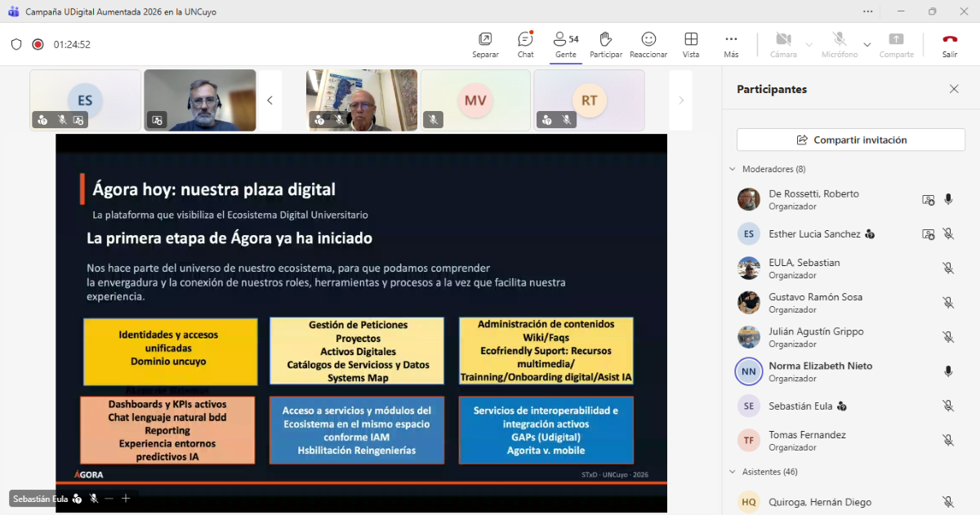Expand the camera options dropdown arrow

click(809, 45)
